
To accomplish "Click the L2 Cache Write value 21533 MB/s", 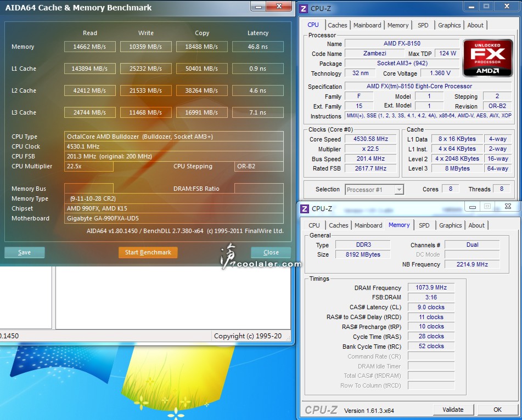I will tap(146, 91).
